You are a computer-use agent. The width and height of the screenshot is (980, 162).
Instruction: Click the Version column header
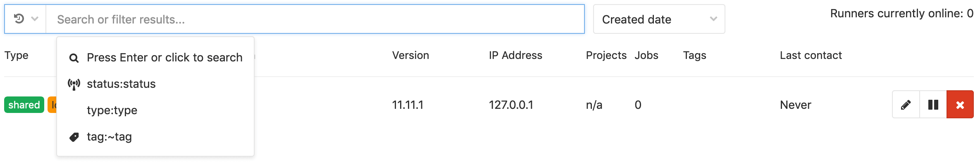click(x=410, y=55)
